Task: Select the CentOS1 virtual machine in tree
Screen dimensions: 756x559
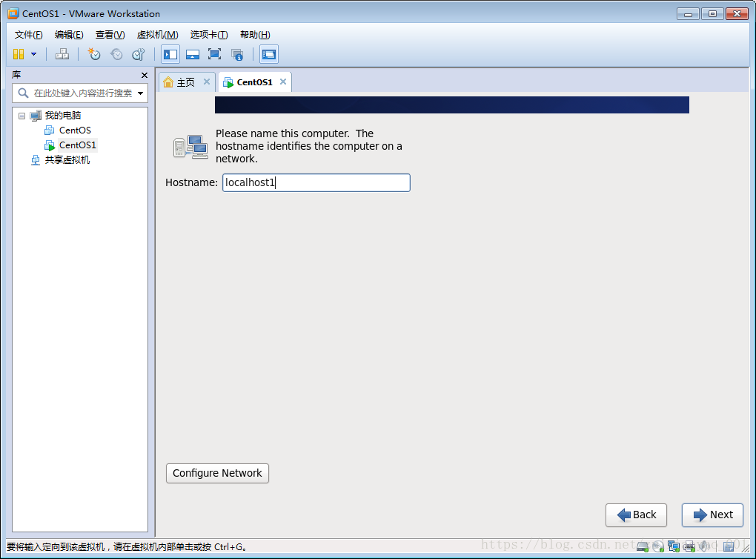Action: click(x=78, y=145)
